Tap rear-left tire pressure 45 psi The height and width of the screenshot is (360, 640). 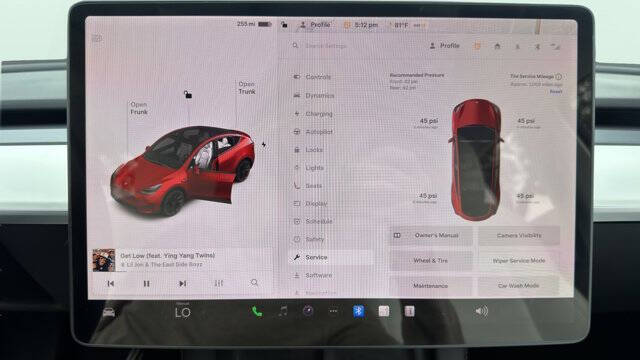[428, 196]
